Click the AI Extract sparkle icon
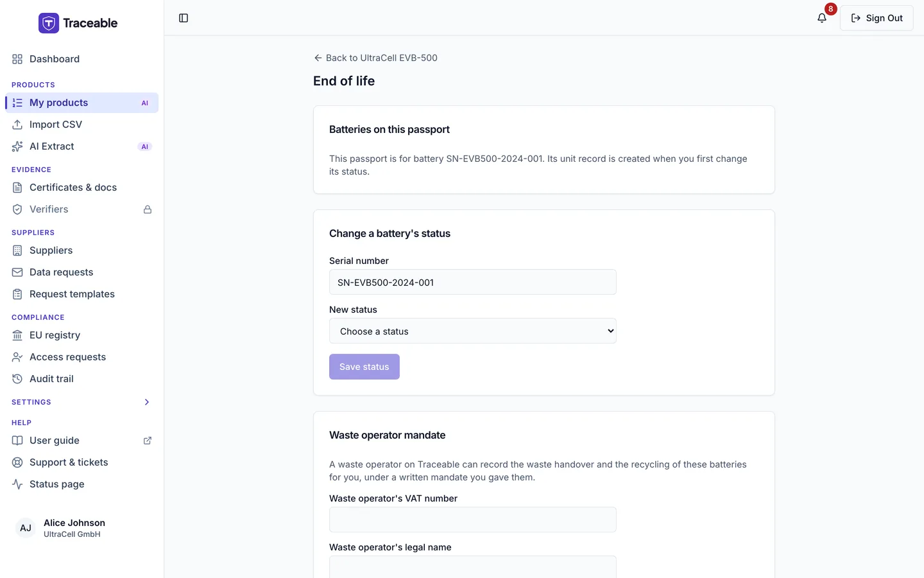This screenshot has height=578, width=924. pyautogui.click(x=17, y=146)
